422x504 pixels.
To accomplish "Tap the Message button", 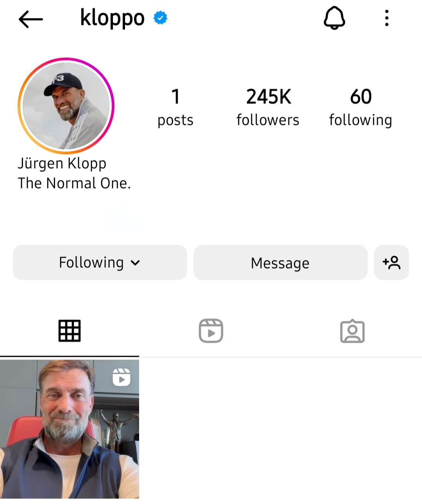I will 280,262.
